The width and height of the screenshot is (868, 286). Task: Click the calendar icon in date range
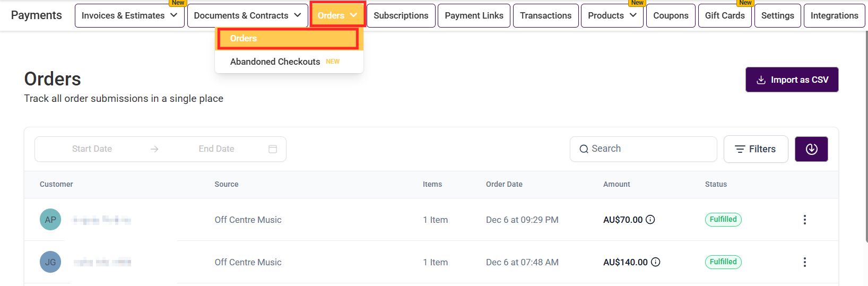pos(273,149)
